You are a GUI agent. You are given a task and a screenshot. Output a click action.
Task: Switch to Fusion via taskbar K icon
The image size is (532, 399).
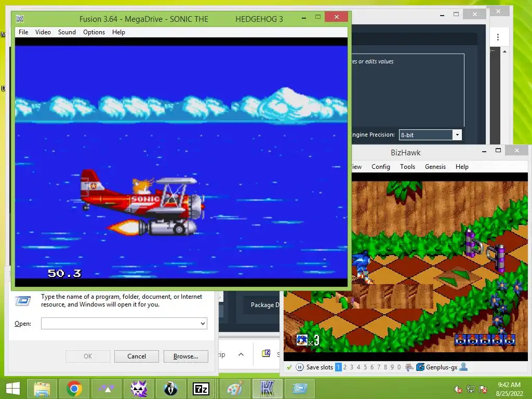pos(268,389)
